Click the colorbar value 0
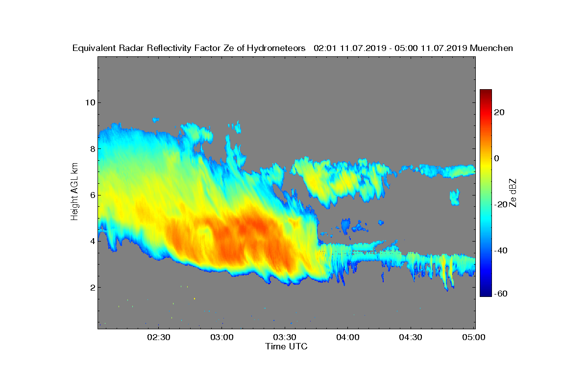The width and height of the screenshot is (588, 392). [497, 158]
